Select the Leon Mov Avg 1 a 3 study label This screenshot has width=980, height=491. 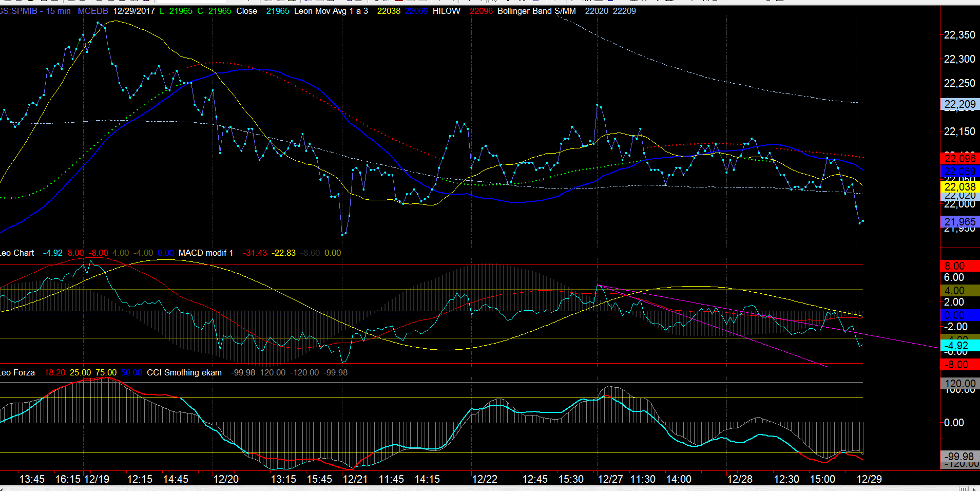pyautogui.click(x=331, y=11)
